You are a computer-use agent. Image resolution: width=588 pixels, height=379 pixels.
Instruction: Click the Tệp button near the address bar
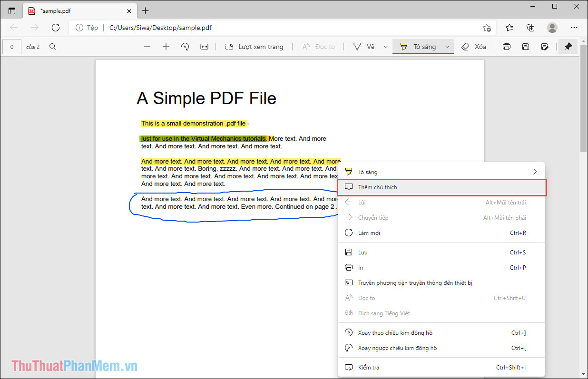(x=92, y=28)
